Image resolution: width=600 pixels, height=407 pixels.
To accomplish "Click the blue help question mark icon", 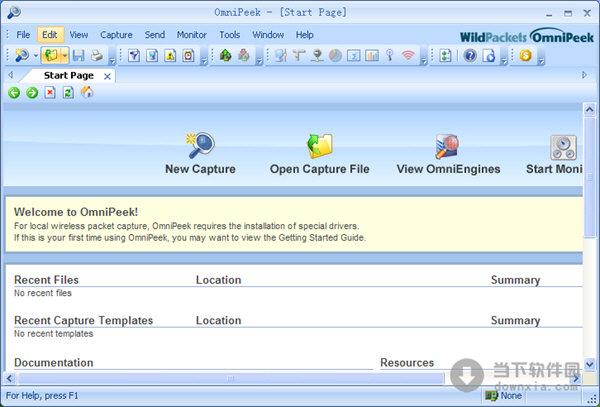I will point(470,56).
